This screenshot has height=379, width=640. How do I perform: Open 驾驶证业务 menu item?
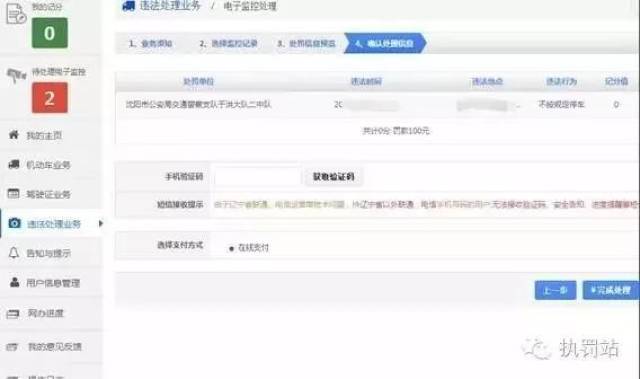pos(48,194)
